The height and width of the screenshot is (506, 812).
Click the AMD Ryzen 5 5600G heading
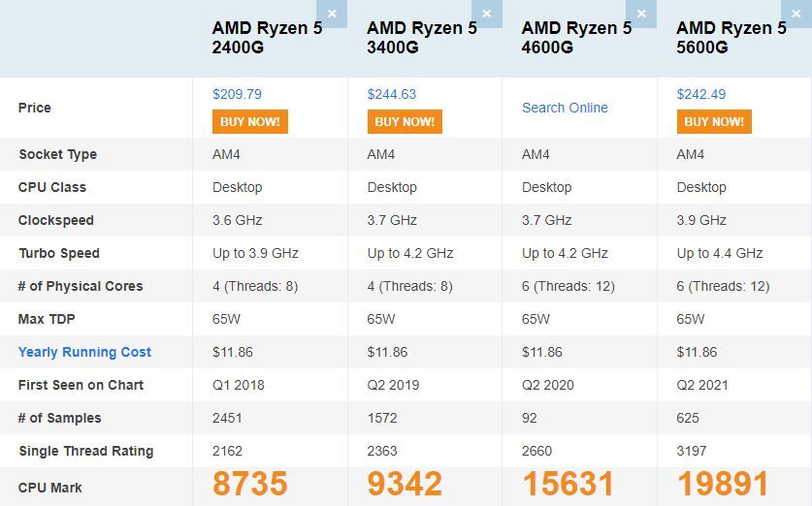731,38
